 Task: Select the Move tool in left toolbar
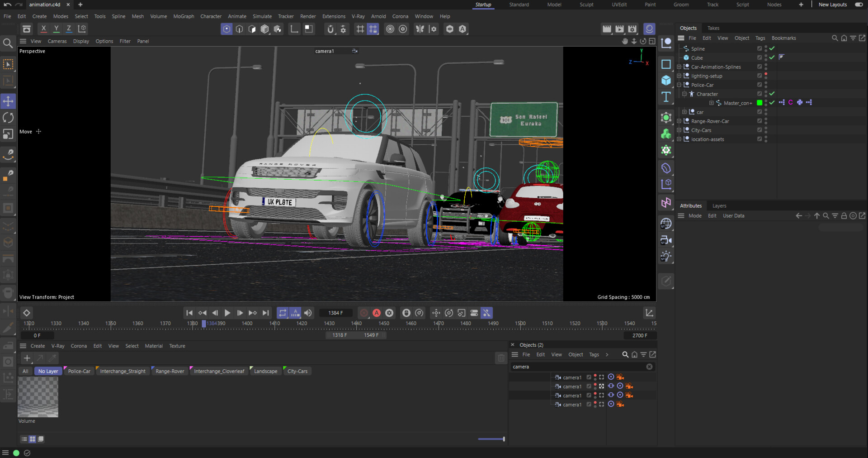(x=8, y=101)
